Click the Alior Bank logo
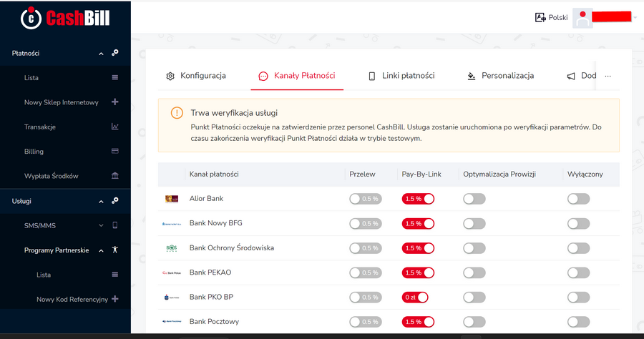This screenshot has height=339, width=644. [172, 199]
